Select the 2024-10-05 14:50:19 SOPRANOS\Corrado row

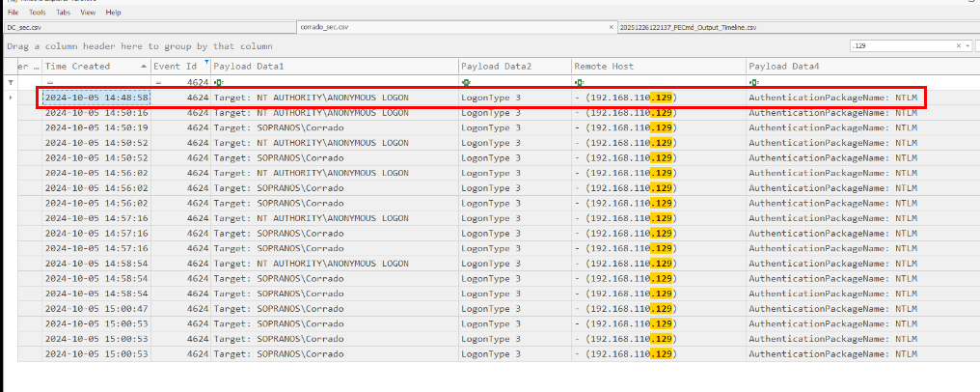point(289,127)
